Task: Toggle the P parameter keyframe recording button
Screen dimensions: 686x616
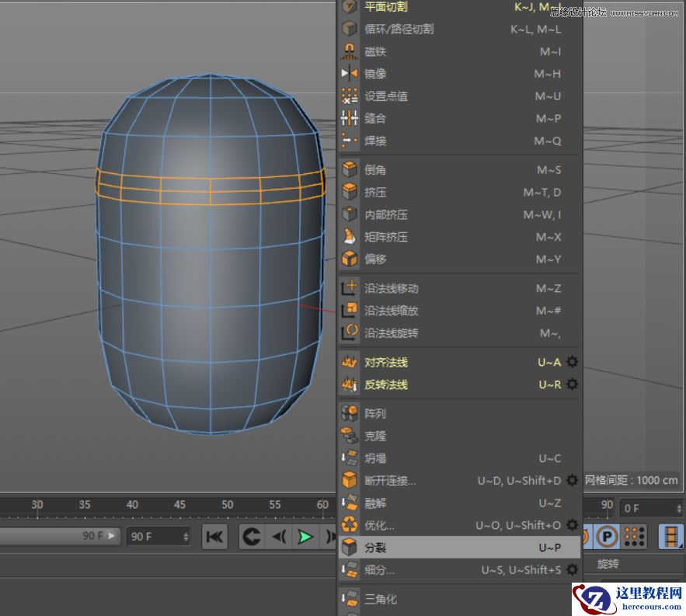Action: 607,536
